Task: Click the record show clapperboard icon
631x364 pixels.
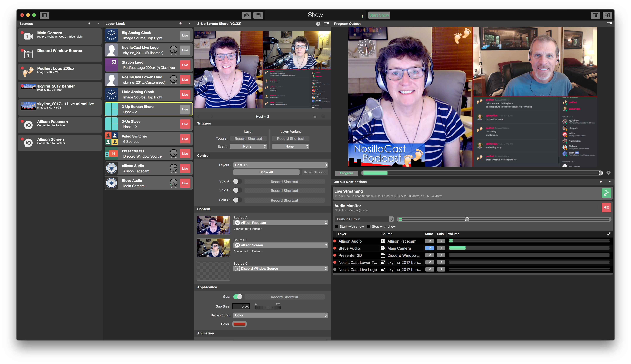Action: pos(258,15)
